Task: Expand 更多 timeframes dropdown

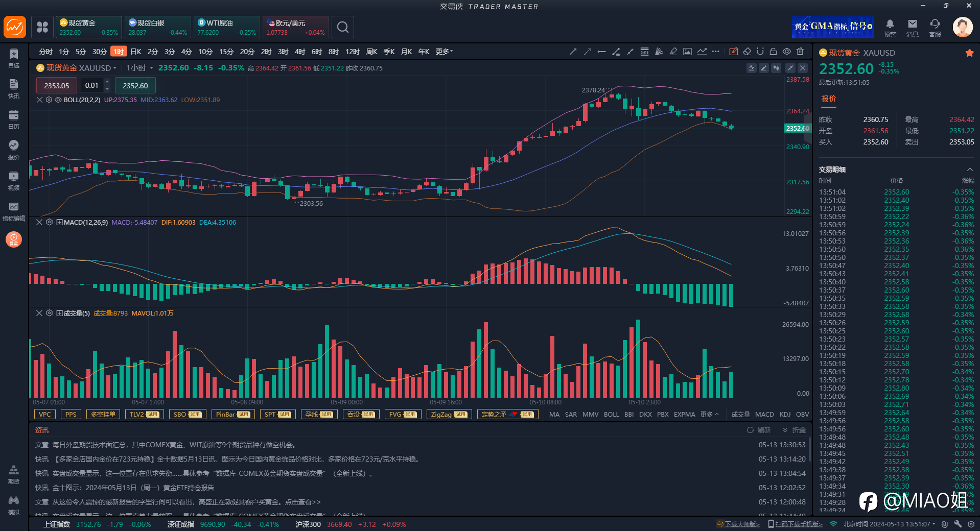Action: (x=444, y=52)
